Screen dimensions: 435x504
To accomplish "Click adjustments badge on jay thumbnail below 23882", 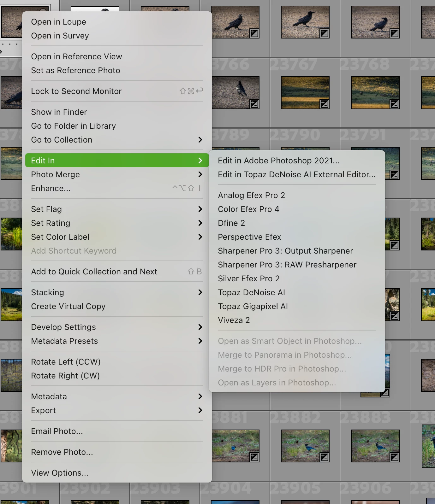I will pos(325,457).
